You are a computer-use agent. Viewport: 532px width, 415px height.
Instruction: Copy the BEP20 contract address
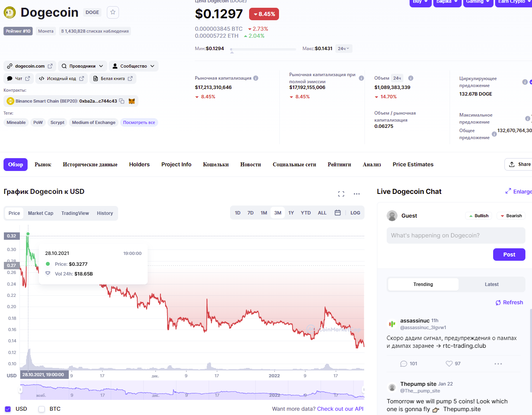click(x=122, y=101)
